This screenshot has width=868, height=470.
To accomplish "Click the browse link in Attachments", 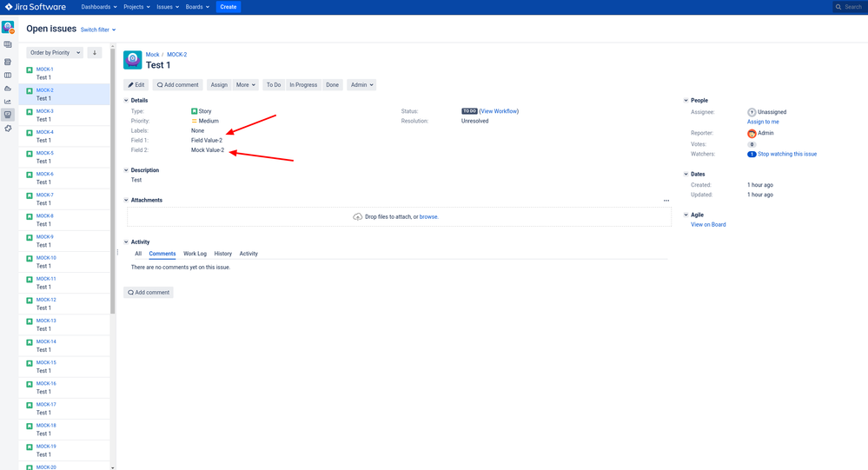I will click(x=428, y=217).
